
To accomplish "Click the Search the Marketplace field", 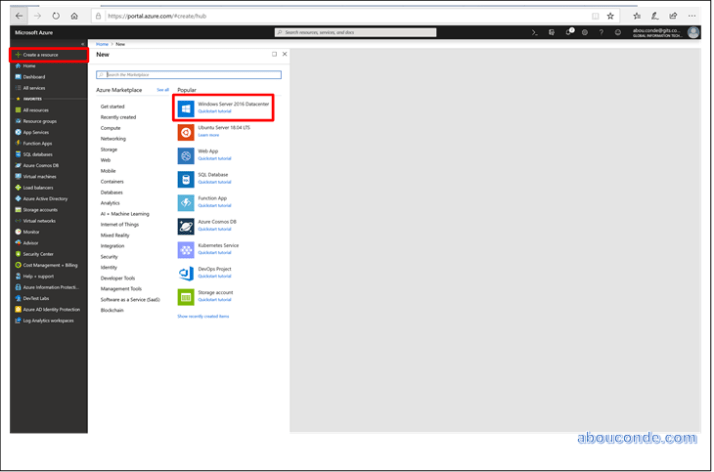I will [x=189, y=75].
